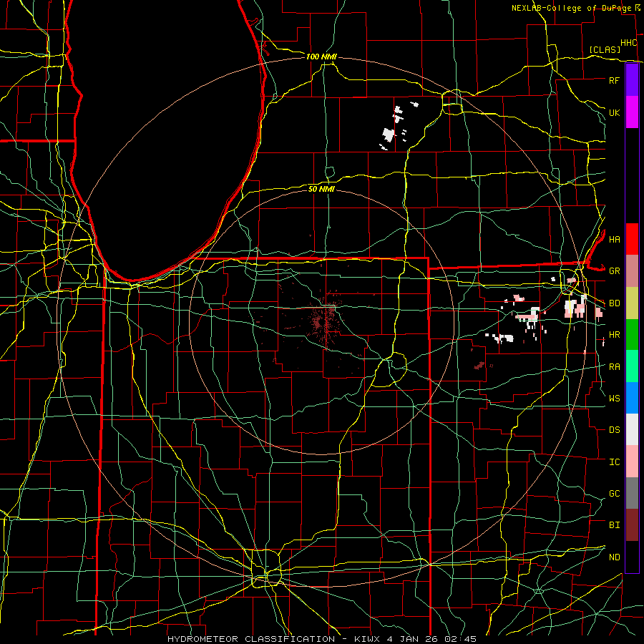Click the 100 NMI range ring label
Screen dimensions: 644x644
[321, 57]
